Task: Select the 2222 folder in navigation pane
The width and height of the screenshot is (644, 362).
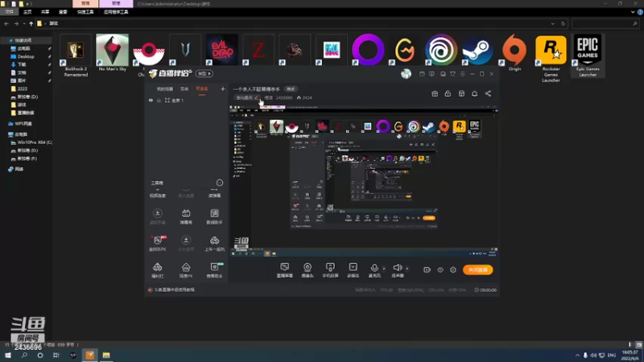Action: tap(23, 88)
